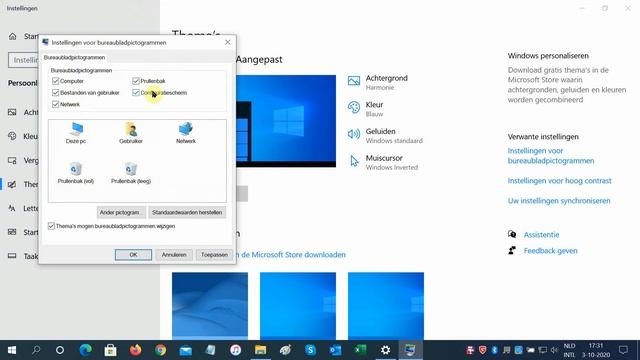Open the Geluiden theme setting
Screen dimensions: 640x360
(385, 136)
